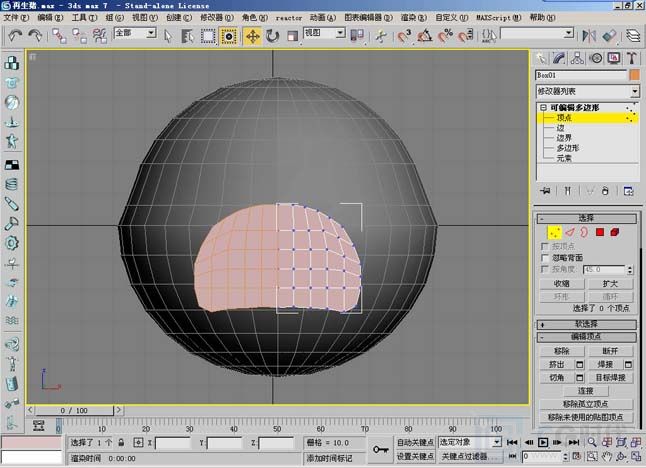Toggle the 按角度 checkbox
Screen dimensions: 646x468
pyautogui.click(x=545, y=269)
